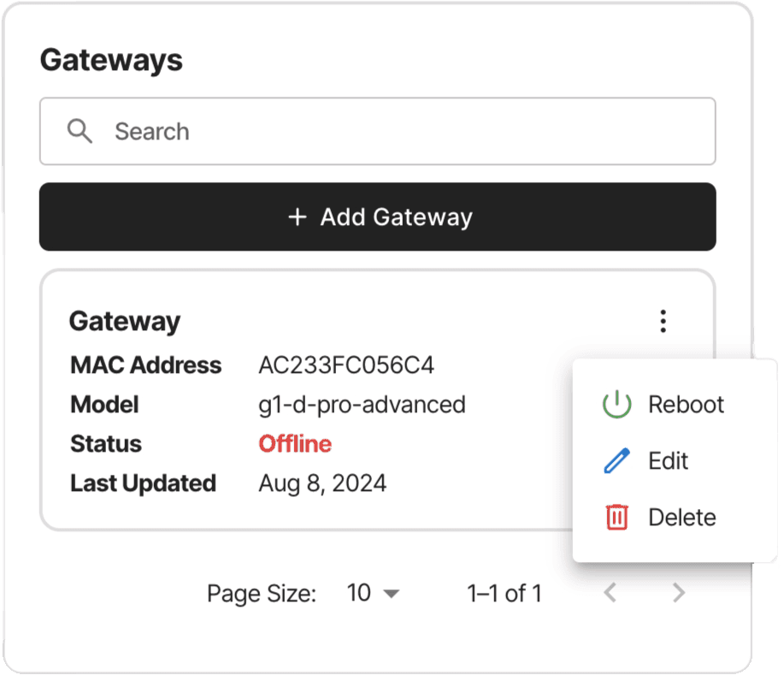This screenshot has width=784, height=675.
Task: Go to the next page arrow
Action: coord(679,593)
